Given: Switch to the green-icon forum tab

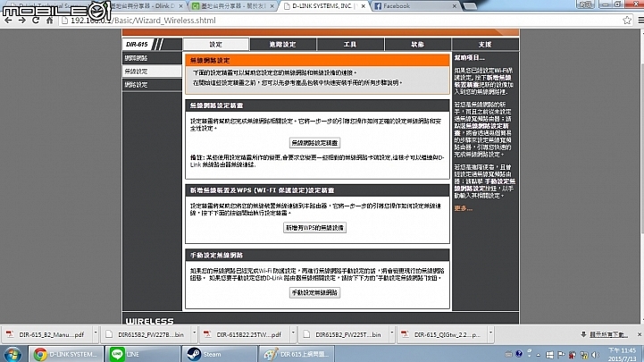Looking at the screenshot, I should pos(232,5).
